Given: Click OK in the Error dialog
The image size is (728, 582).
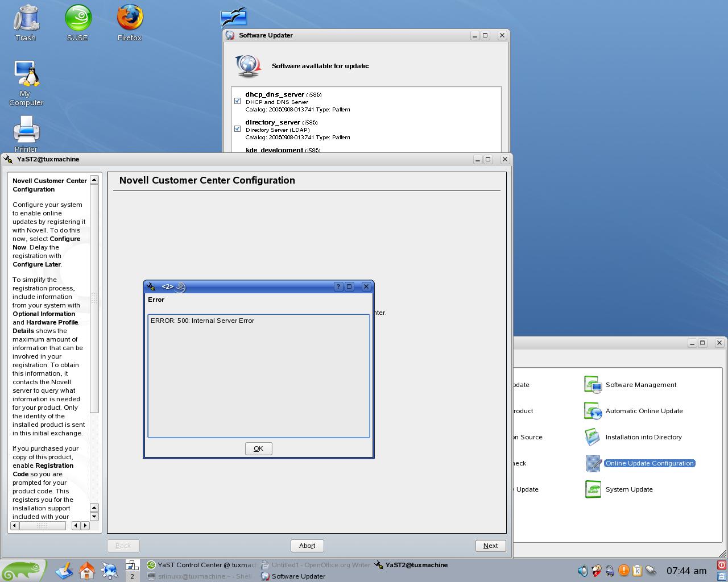Looking at the screenshot, I should tap(258, 448).
